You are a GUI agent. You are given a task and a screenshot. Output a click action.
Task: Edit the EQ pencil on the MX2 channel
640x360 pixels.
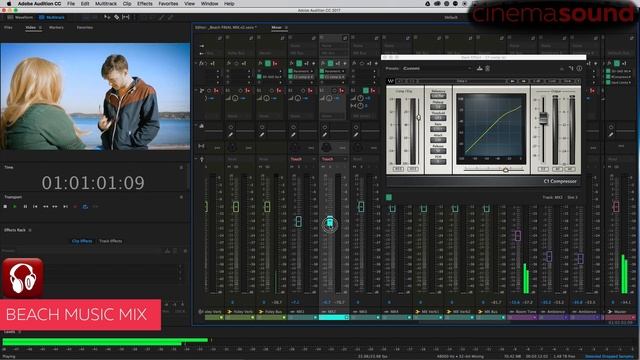[324, 134]
